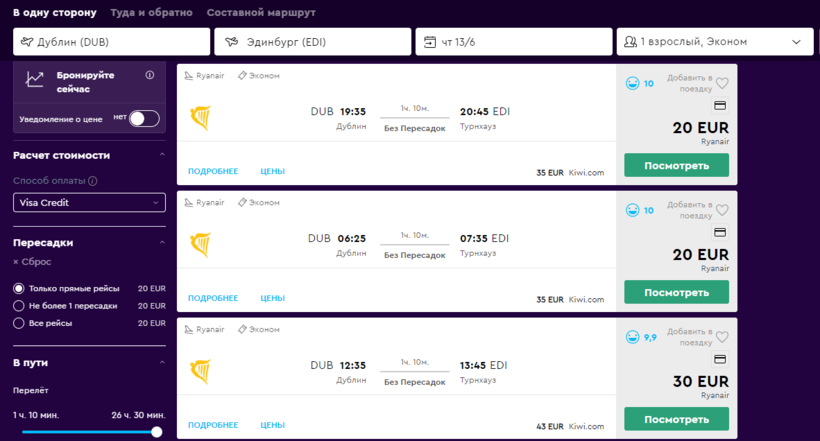Click heart icon on 19:35 flight card
Image resolution: width=820 pixels, height=441 pixels.
click(x=722, y=84)
